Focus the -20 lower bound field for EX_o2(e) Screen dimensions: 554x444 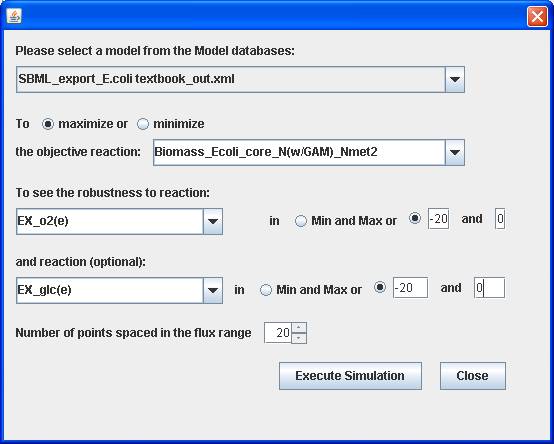pos(438,219)
